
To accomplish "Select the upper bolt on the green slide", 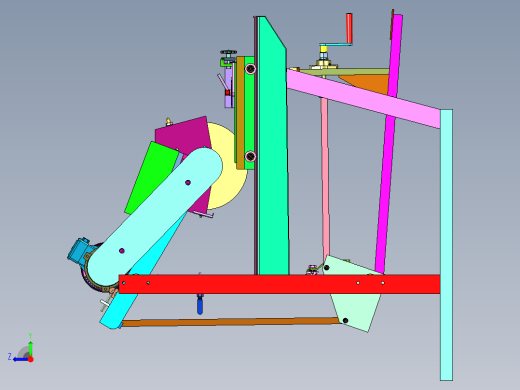I will click(x=250, y=69).
